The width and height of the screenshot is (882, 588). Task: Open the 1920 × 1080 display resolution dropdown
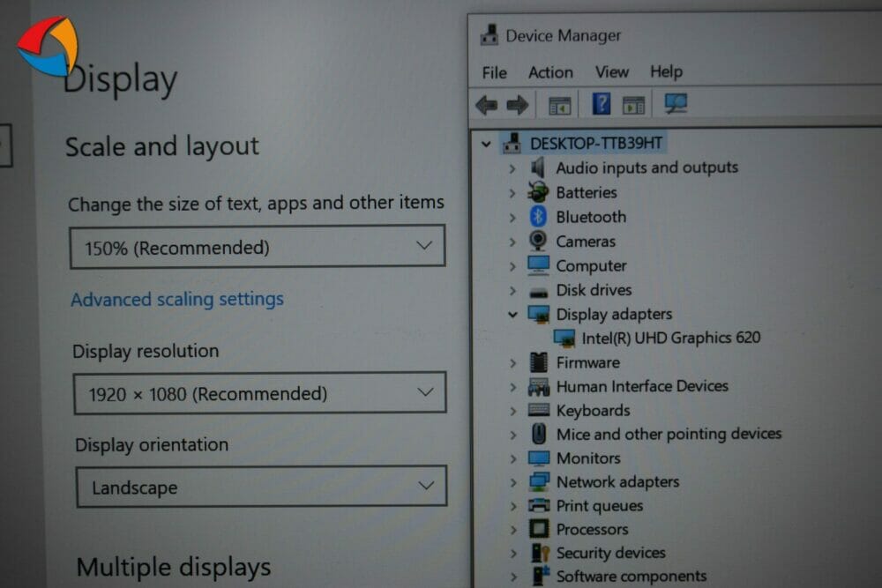tap(260, 393)
